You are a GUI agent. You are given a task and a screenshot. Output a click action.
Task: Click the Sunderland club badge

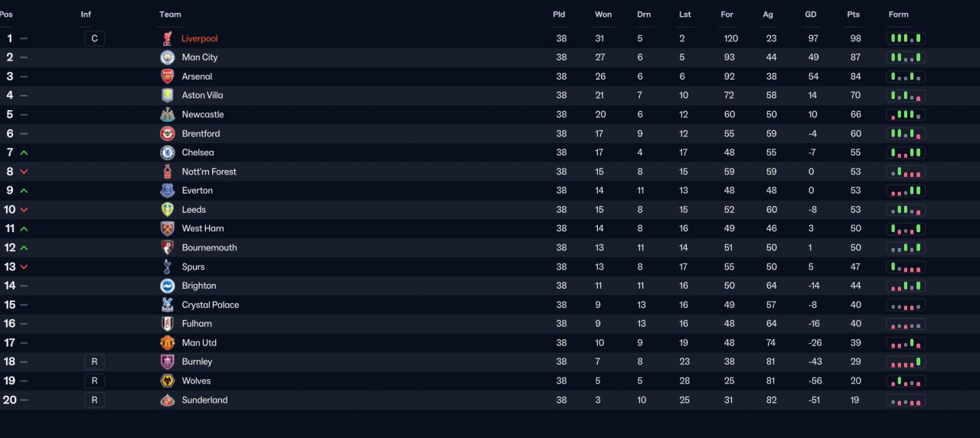pos(167,400)
